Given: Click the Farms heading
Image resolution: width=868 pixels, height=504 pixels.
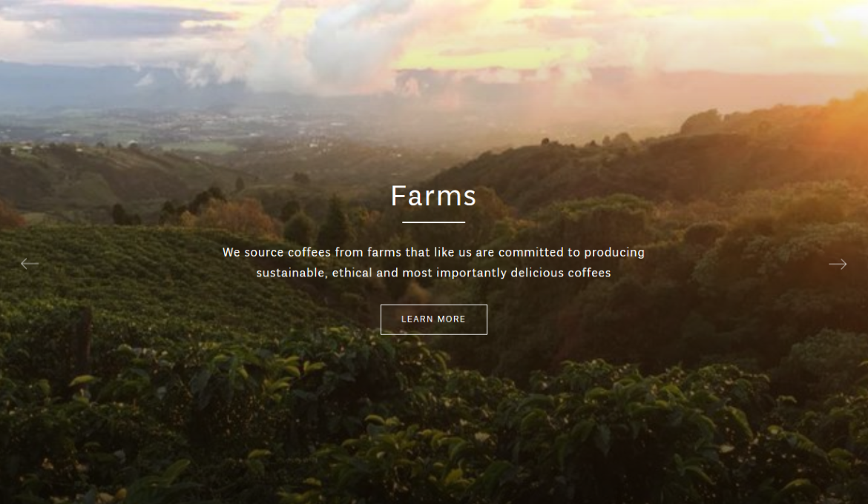Looking at the screenshot, I should pyautogui.click(x=433, y=196).
